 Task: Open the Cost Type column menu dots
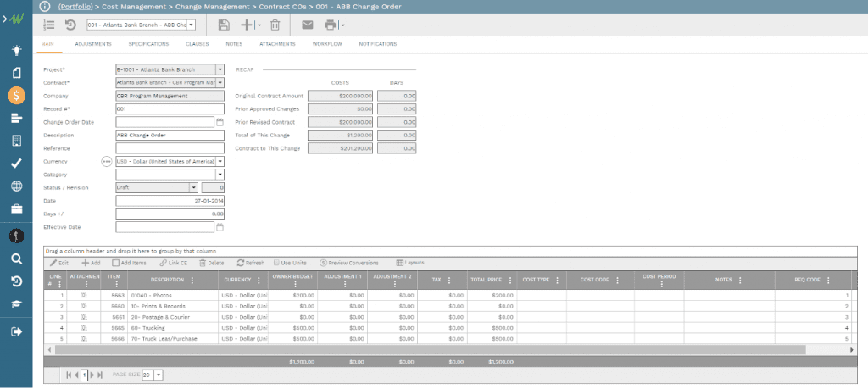[558, 281]
